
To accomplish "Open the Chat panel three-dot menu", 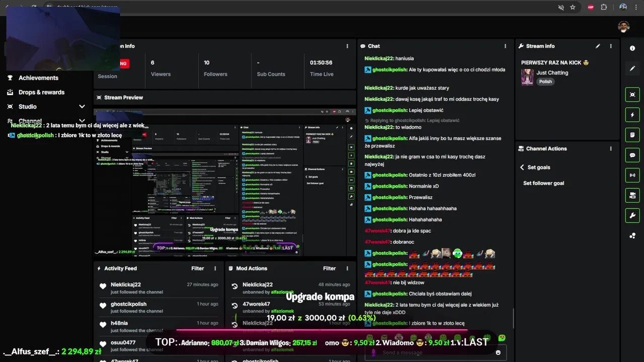I will click(505, 46).
